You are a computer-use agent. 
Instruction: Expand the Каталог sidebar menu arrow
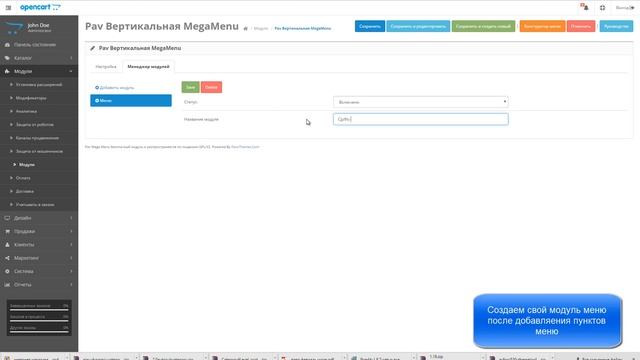click(x=71, y=58)
